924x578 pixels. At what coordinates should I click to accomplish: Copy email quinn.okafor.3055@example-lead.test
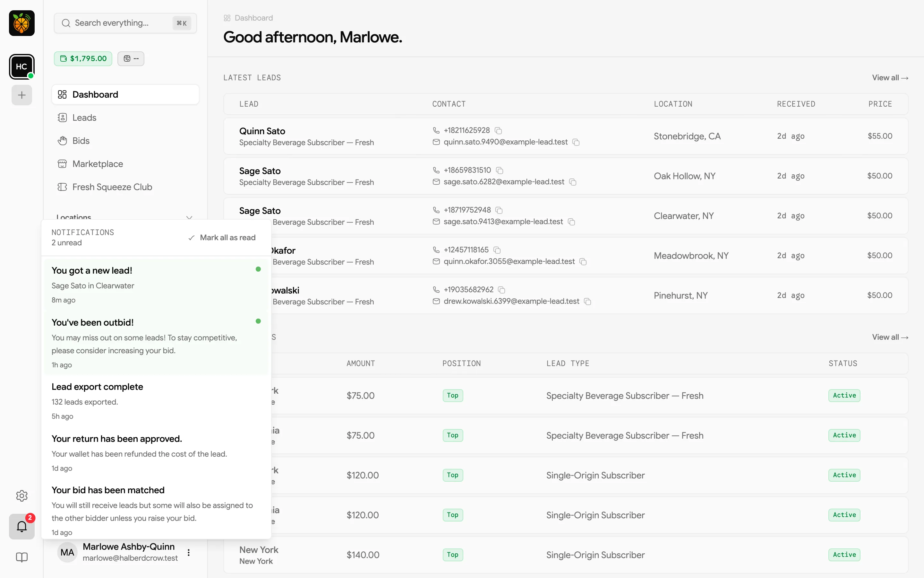(x=583, y=261)
